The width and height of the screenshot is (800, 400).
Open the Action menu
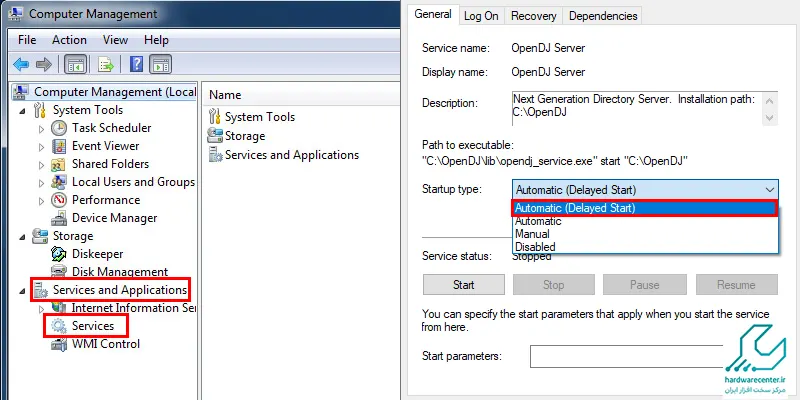coord(69,40)
